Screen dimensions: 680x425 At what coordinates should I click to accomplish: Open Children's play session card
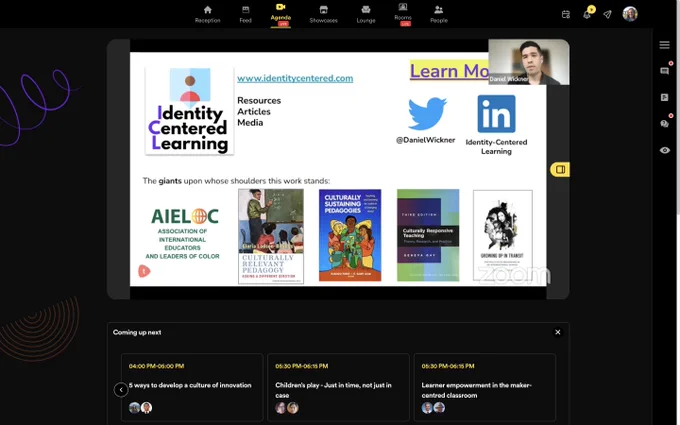click(338, 387)
